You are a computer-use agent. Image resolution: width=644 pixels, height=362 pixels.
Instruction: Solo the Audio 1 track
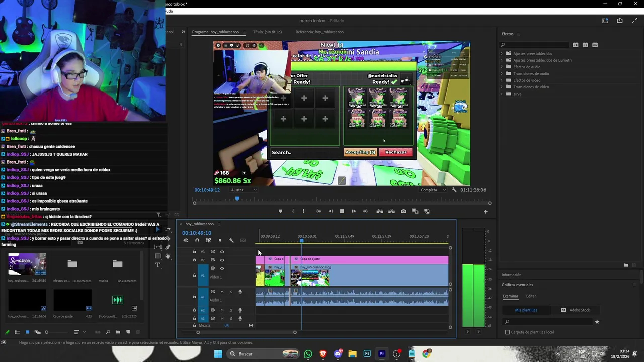click(231, 292)
